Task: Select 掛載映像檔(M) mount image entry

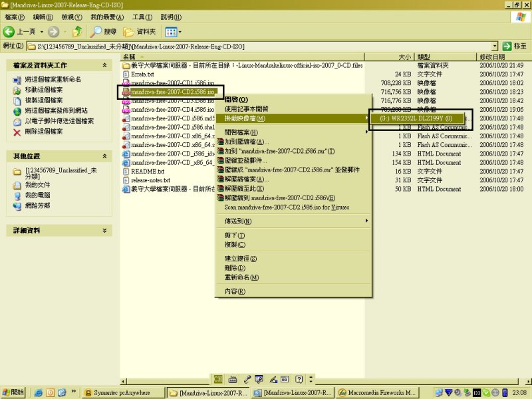Action: (x=294, y=118)
